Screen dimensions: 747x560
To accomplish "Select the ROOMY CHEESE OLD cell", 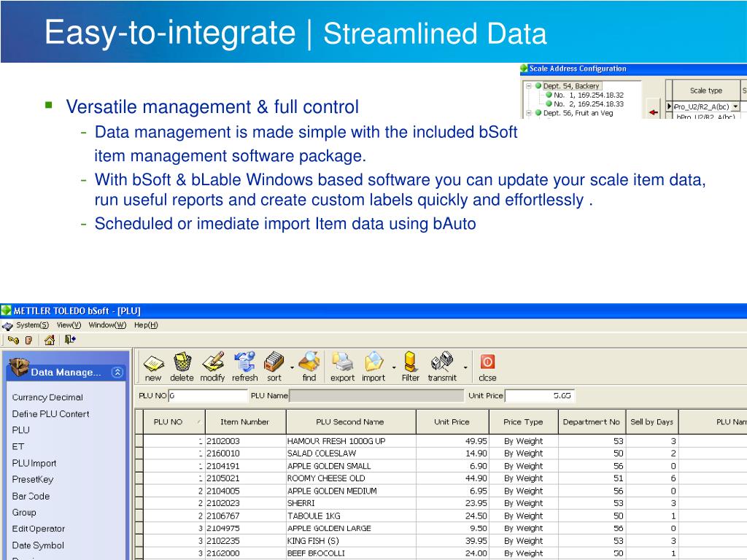I will click(x=351, y=478).
